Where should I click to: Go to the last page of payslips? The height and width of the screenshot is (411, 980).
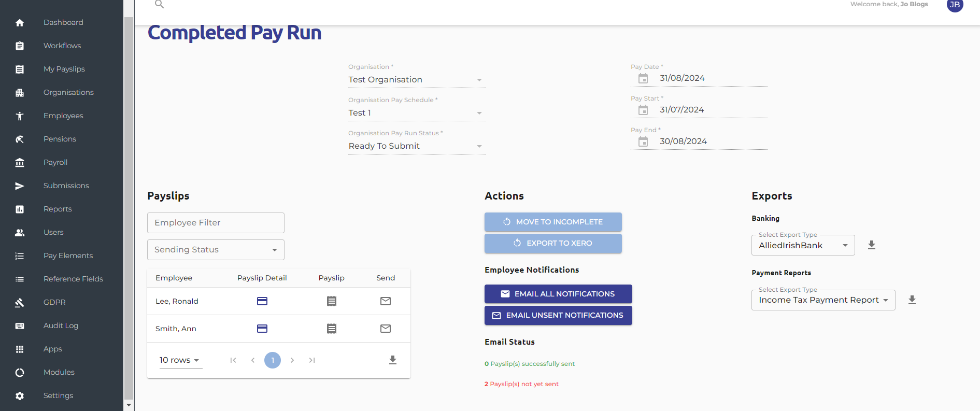(312, 360)
